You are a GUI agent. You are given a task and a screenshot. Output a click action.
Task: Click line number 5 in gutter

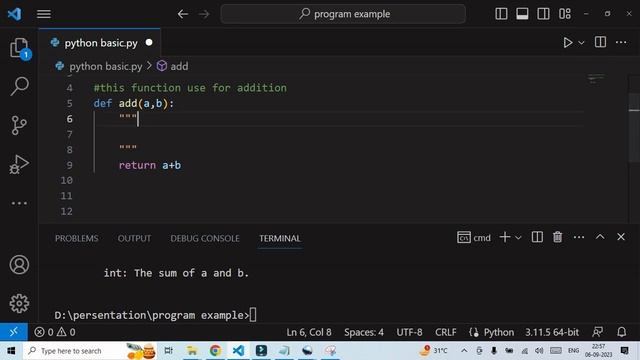pos(69,104)
